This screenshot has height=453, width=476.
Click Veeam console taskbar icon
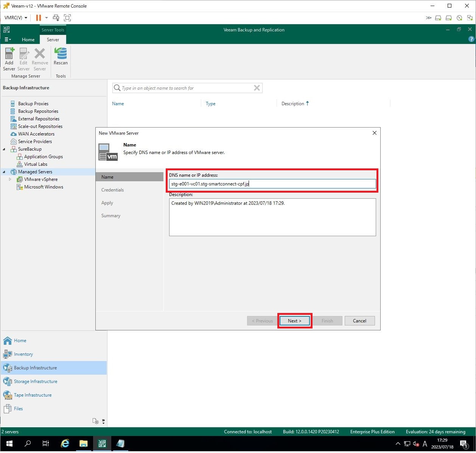(102, 444)
